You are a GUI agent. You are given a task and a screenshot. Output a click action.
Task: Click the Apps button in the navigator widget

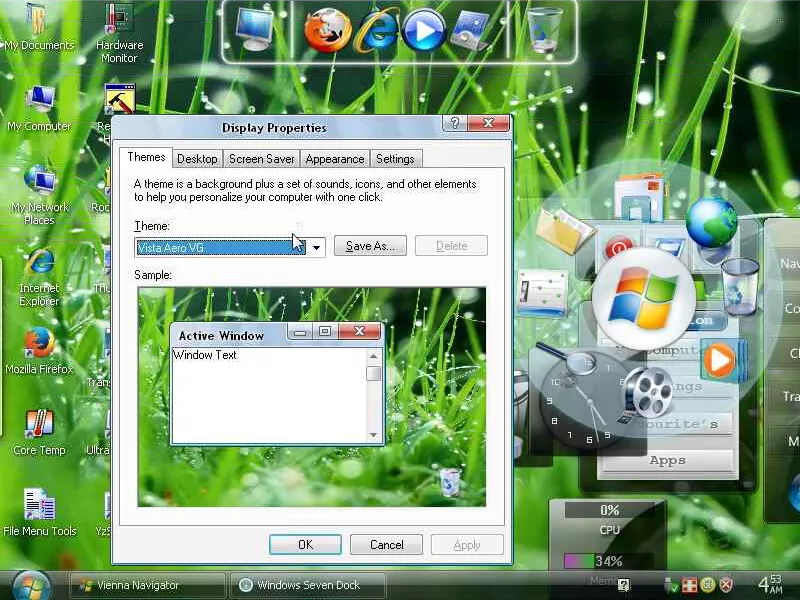[x=667, y=461]
